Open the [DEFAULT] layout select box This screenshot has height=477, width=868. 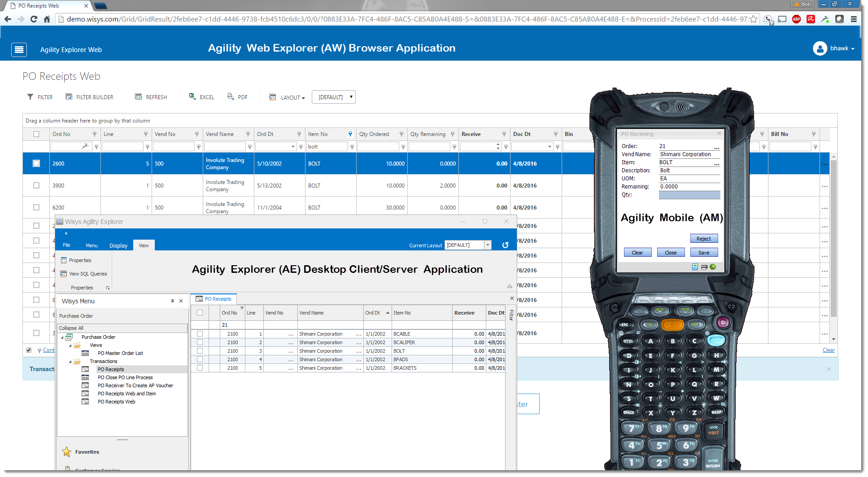tap(334, 97)
